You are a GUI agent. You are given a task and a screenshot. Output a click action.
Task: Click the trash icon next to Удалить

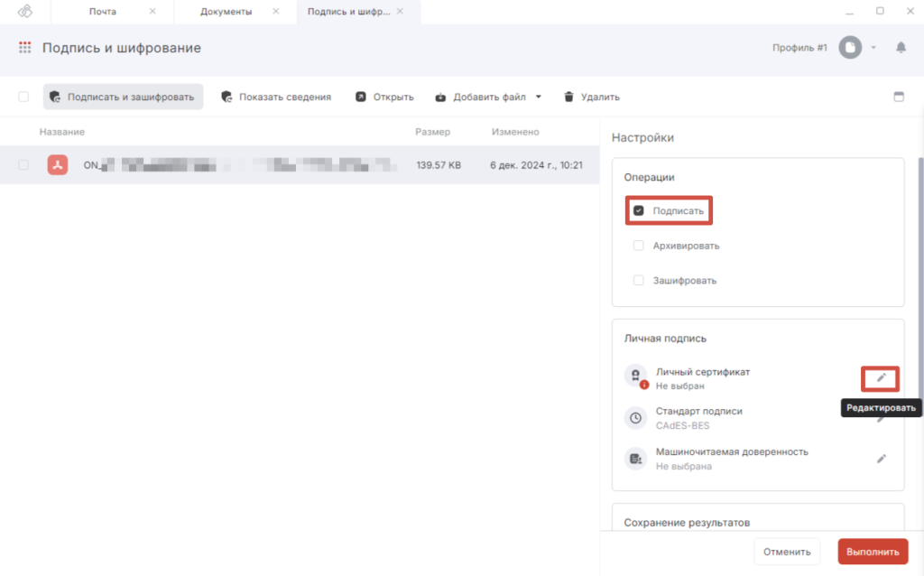568,97
